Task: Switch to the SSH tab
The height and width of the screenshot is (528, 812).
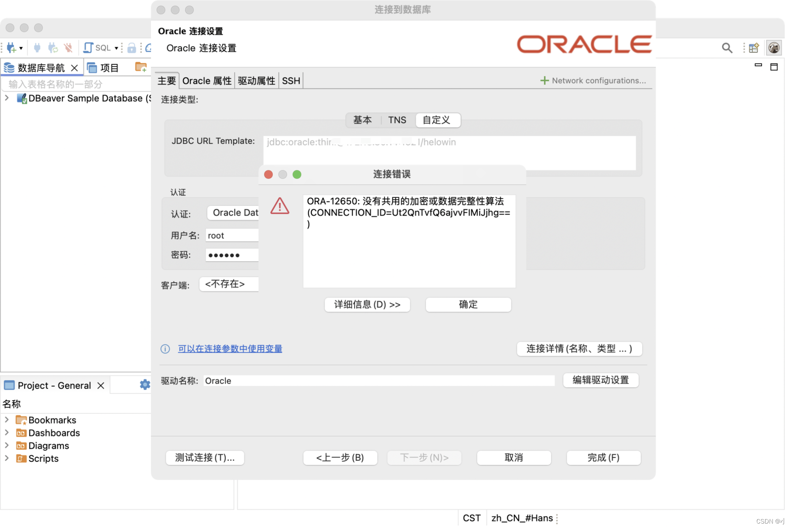Action: (291, 81)
